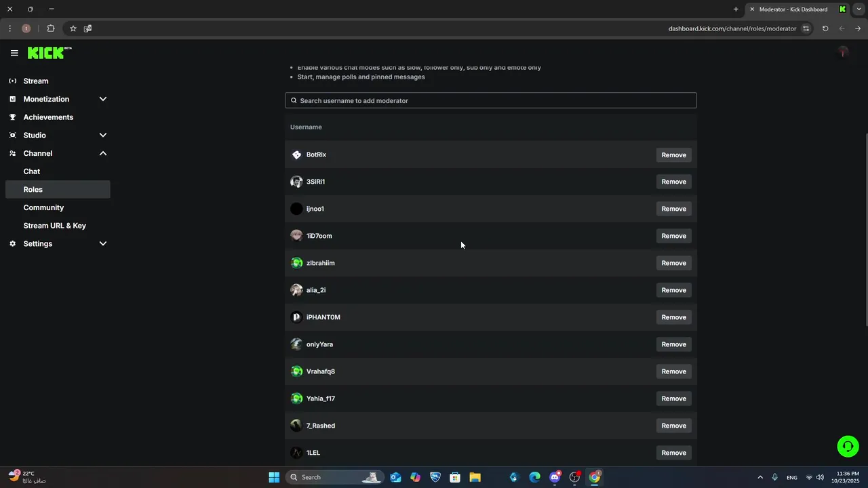Select Roles in the sidebar

tap(58, 189)
